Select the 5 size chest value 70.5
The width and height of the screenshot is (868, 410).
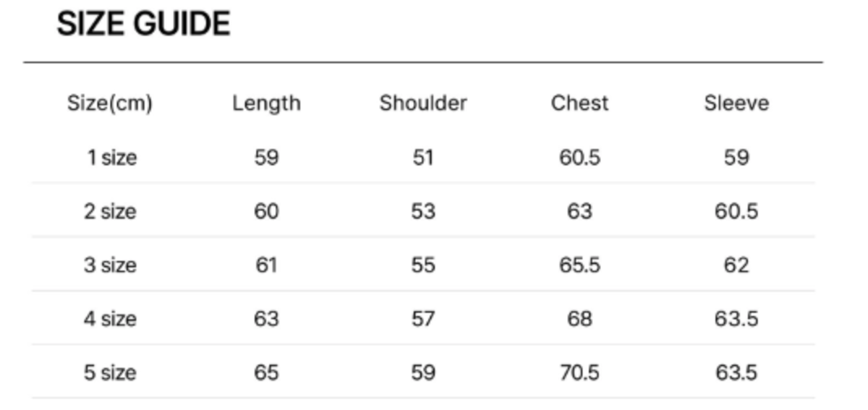coord(579,372)
